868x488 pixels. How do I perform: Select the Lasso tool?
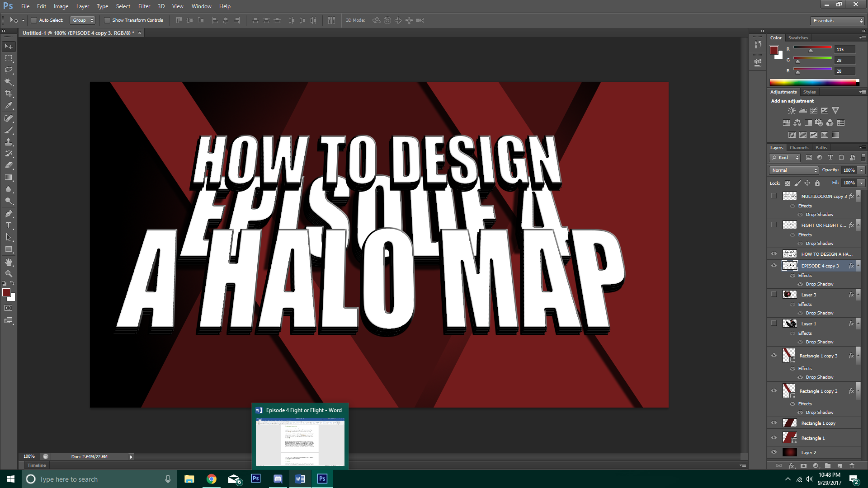(9, 70)
